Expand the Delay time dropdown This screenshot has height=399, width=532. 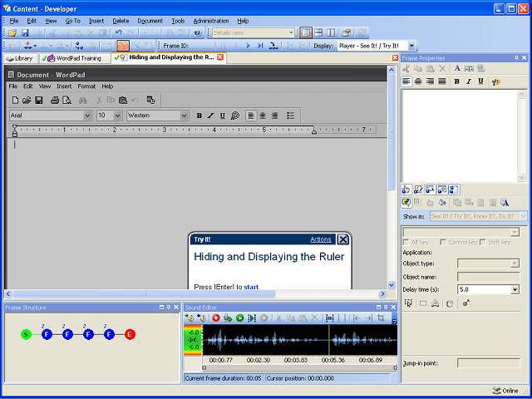[x=515, y=289]
